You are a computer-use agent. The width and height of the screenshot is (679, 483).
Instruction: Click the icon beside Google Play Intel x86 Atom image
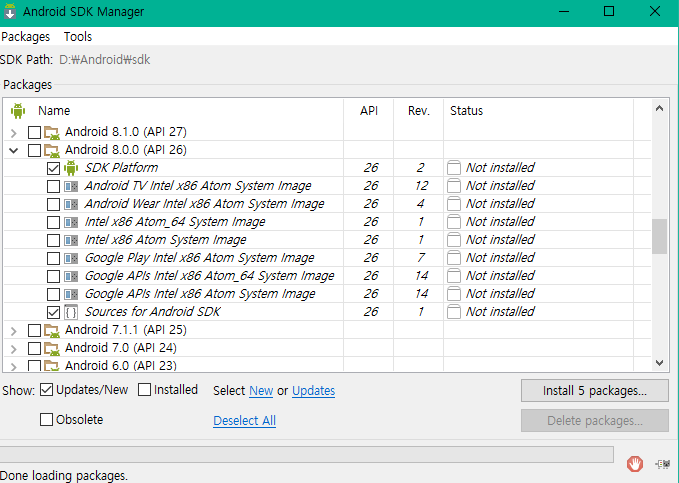pyautogui.click(x=71, y=258)
